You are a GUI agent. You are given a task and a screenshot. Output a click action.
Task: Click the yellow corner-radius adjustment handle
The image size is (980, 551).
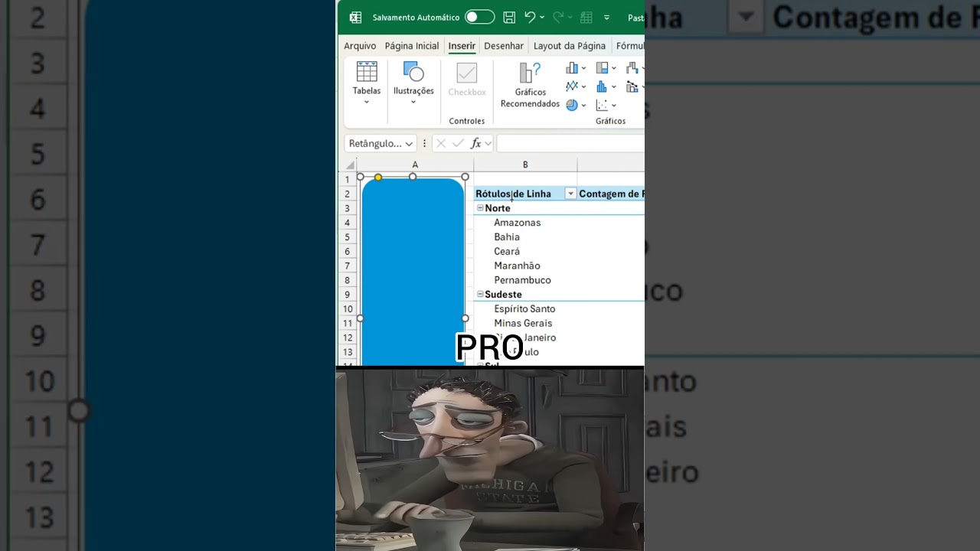click(x=377, y=178)
